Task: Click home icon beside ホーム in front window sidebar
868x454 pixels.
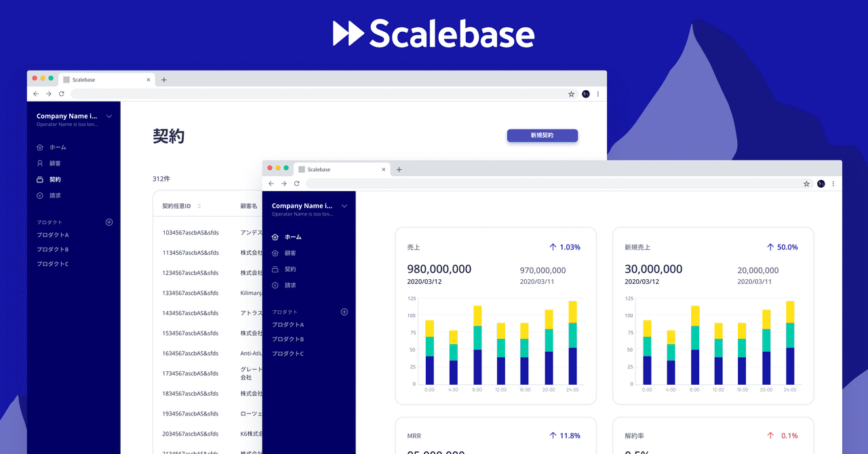Action: 275,237
